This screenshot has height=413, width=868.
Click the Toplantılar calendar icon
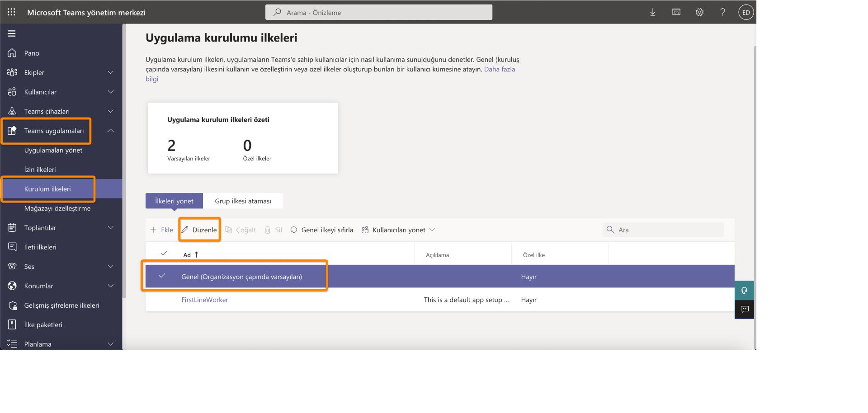coord(12,228)
